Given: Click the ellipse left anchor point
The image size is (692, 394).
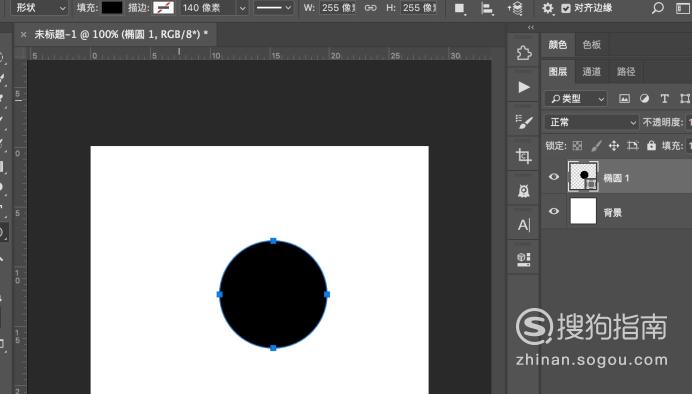Looking at the screenshot, I should 219,294.
